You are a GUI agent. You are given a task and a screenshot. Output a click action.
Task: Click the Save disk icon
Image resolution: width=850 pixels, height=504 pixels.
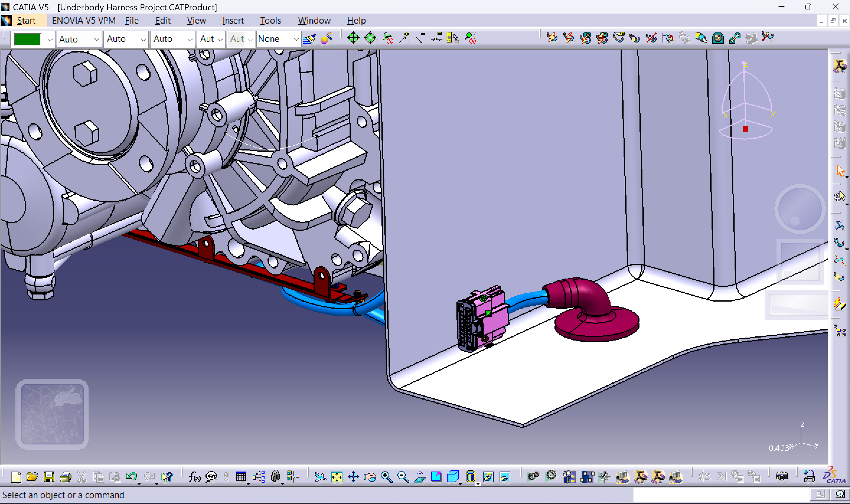[49, 477]
